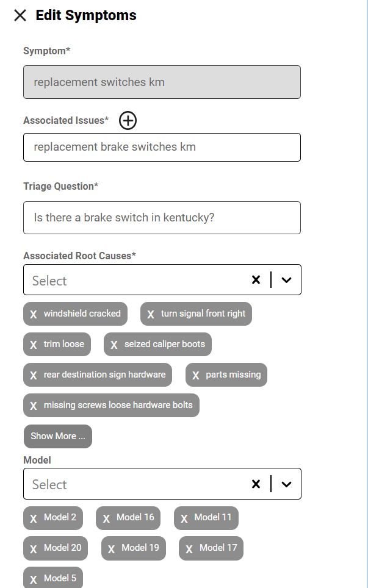Focus the Triage Question field
The width and height of the screenshot is (368, 588).
(162, 218)
